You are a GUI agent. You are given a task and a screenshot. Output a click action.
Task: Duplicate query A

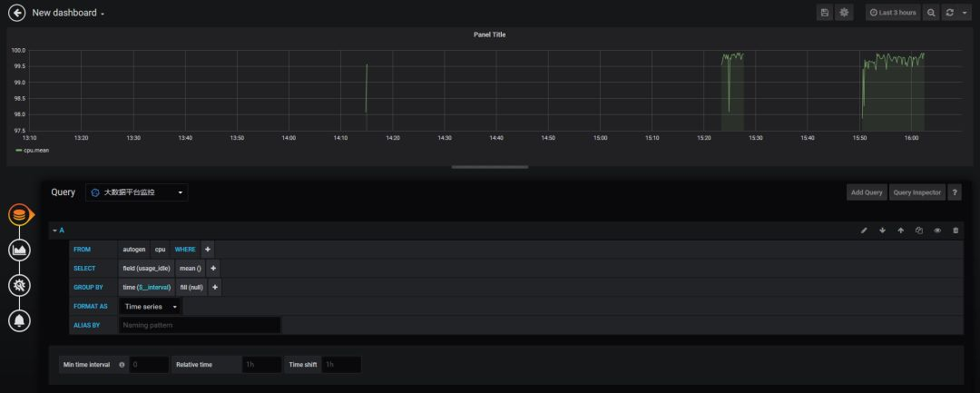[918, 231]
